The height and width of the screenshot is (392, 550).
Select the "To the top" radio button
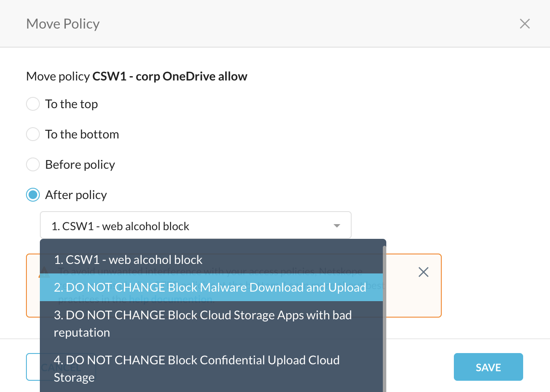coord(33,104)
